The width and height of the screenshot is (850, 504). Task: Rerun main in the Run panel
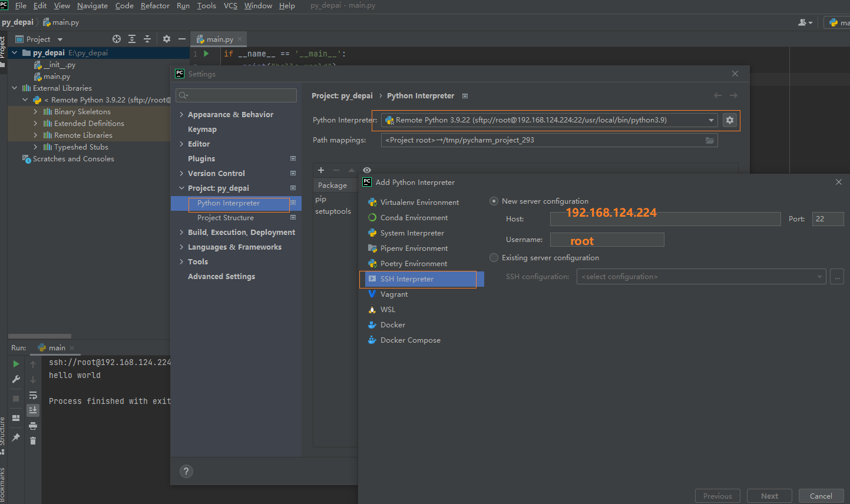pyautogui.click(x=16, y=364)
